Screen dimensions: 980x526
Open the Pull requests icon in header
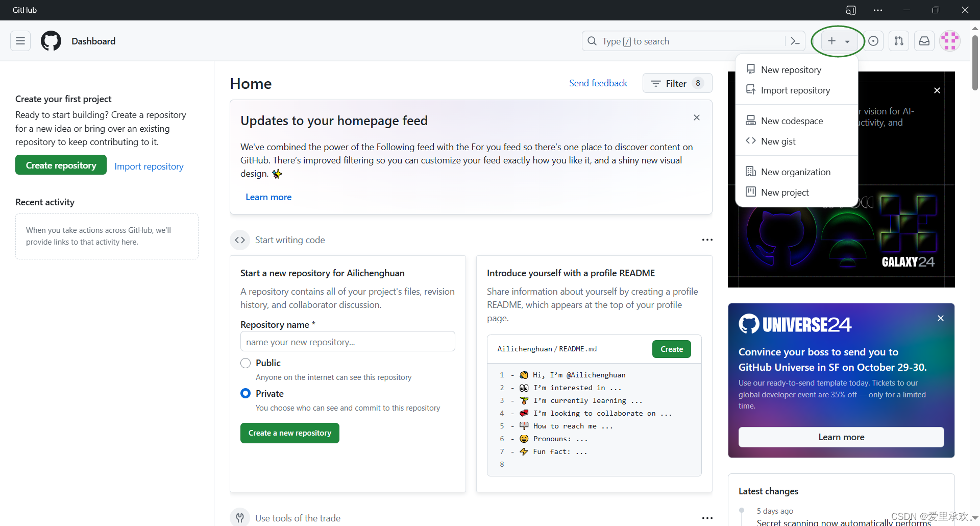click(x=899, y=41)
